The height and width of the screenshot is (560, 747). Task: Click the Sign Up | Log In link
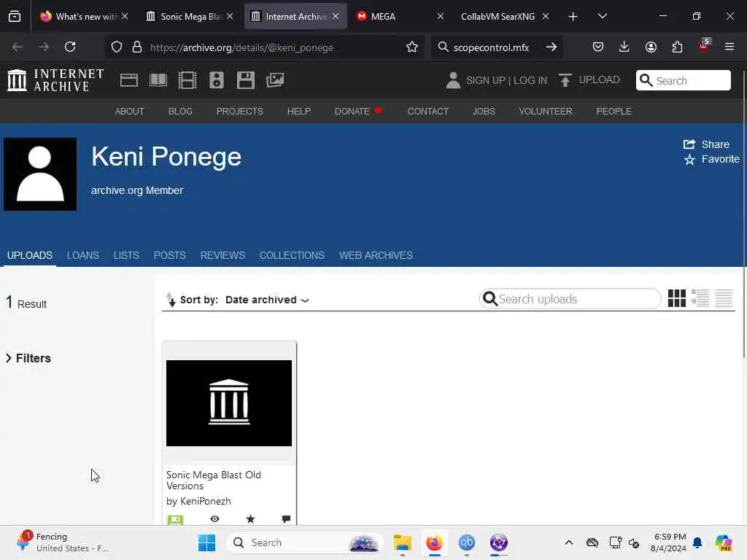506,80
